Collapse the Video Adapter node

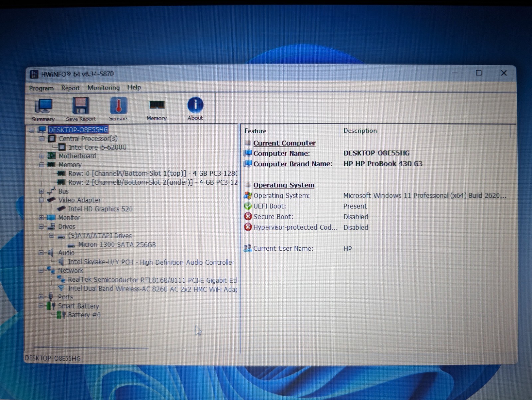pos(41,200)
